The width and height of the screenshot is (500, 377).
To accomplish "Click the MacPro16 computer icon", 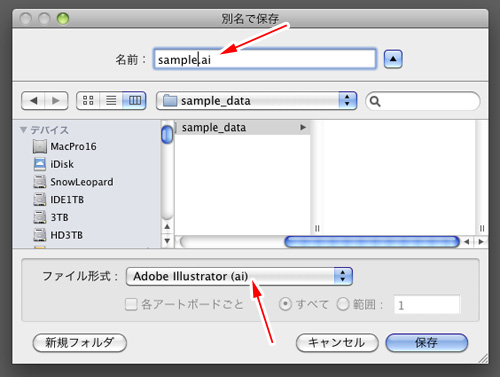I will (x=40, y=146).
